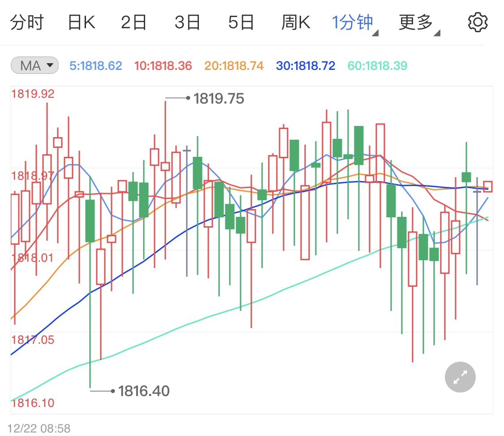
Task: Switch to 2日 two-day view
Action: tap(134, 22)
